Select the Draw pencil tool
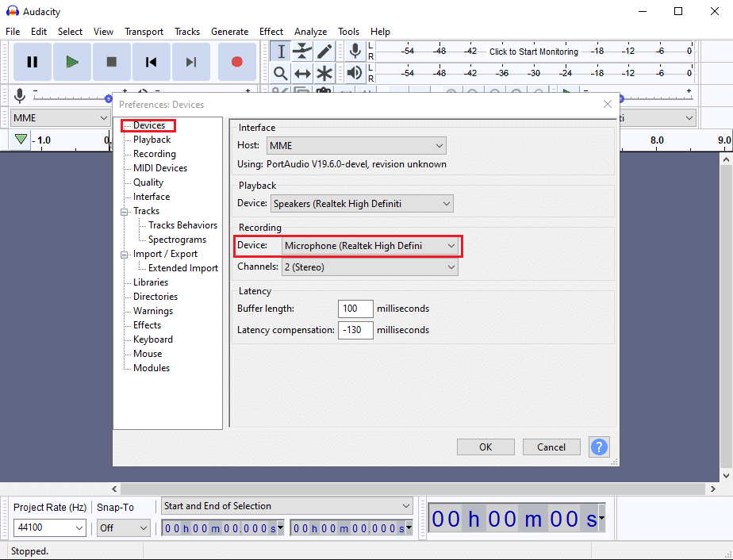The image size is (733, 560). click(324, 52)
